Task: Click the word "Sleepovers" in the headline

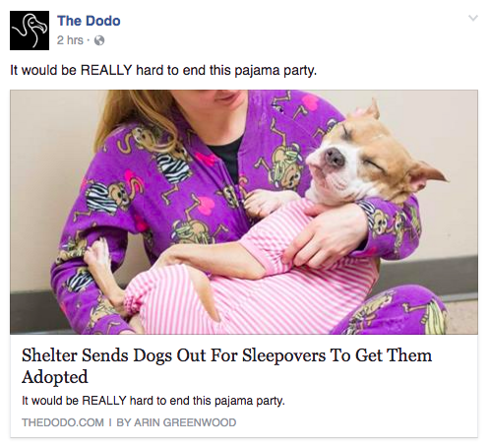Action: click(283, 356)
